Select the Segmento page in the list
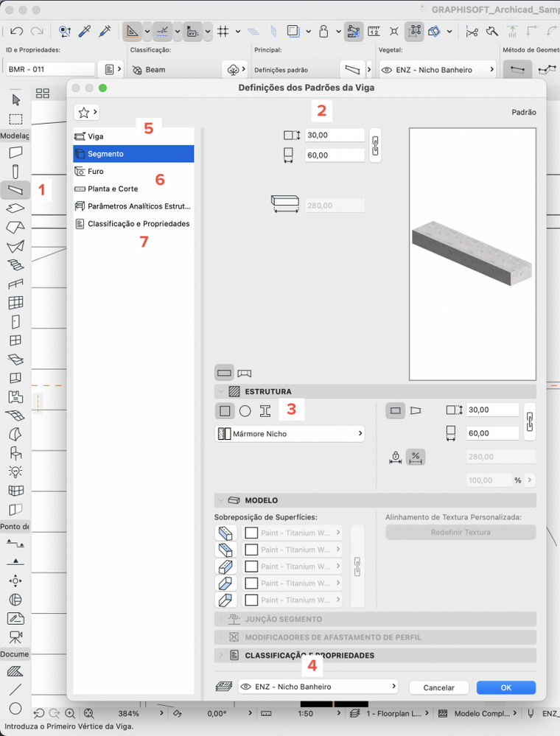 [x=133, y=154]
